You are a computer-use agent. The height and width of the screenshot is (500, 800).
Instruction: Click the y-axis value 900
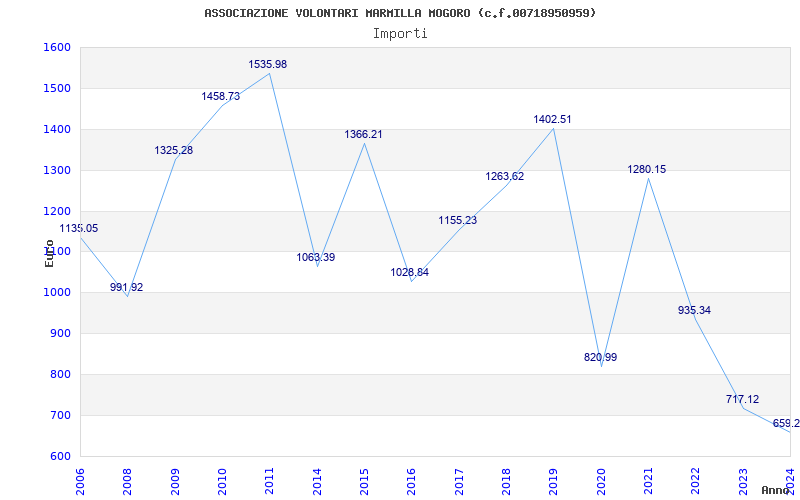pyautogui.click(x=60, y=334)
